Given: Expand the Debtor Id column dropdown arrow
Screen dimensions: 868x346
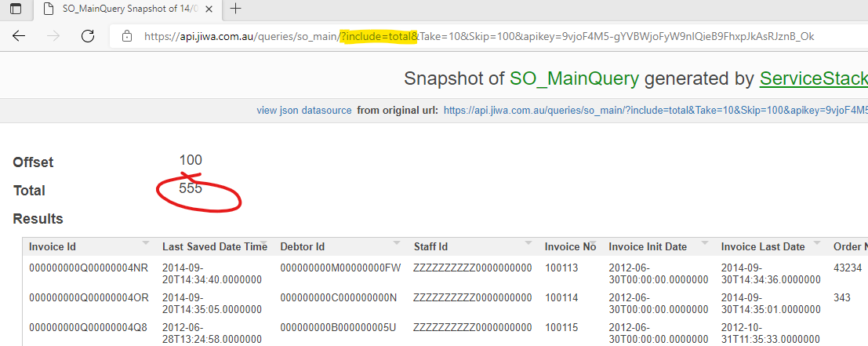Looking at the screenshot, I should pyautogui.click(x=397, y=242).
